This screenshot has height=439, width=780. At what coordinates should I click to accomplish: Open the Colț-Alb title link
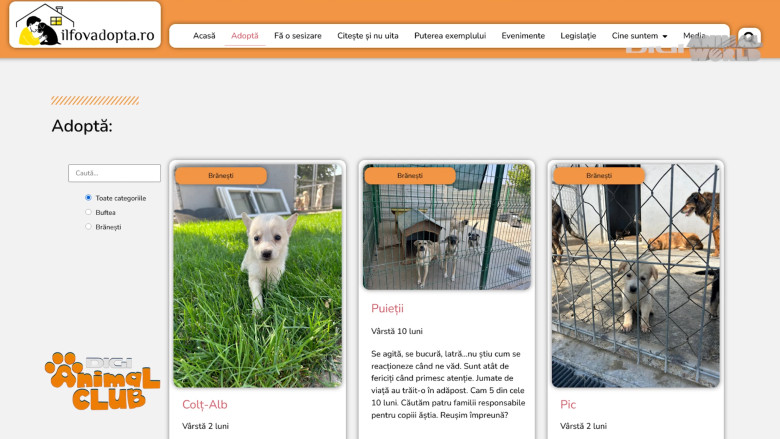[x=204, y=405]
